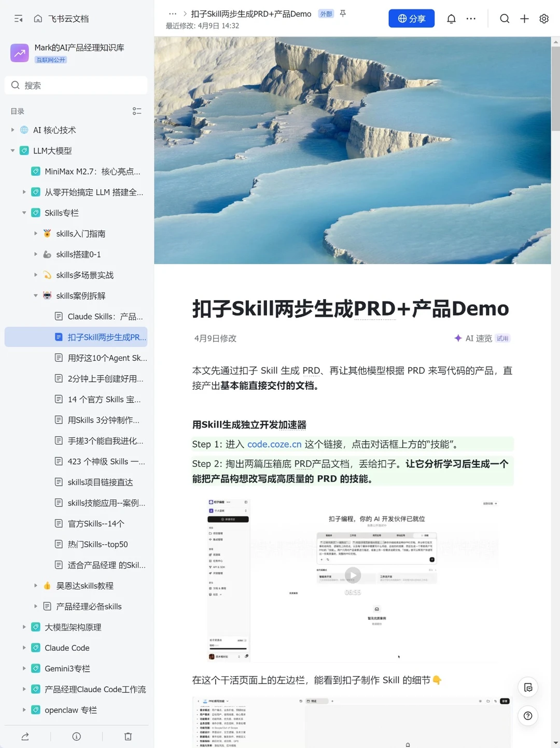
Task: Collapse the skills案例拆解 node
Action: pos(36,295)
